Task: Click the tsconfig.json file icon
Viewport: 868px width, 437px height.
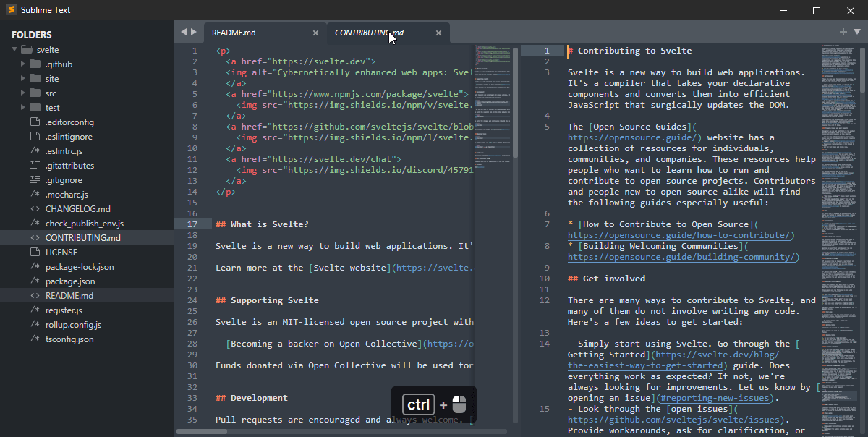Action: pyautogui.click(x=35, y=339)
